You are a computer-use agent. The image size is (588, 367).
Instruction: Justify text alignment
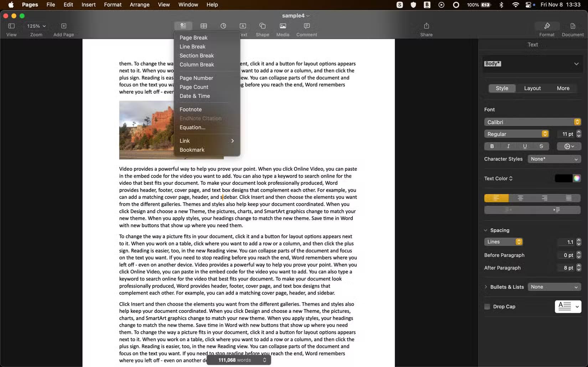pos(569,198)
